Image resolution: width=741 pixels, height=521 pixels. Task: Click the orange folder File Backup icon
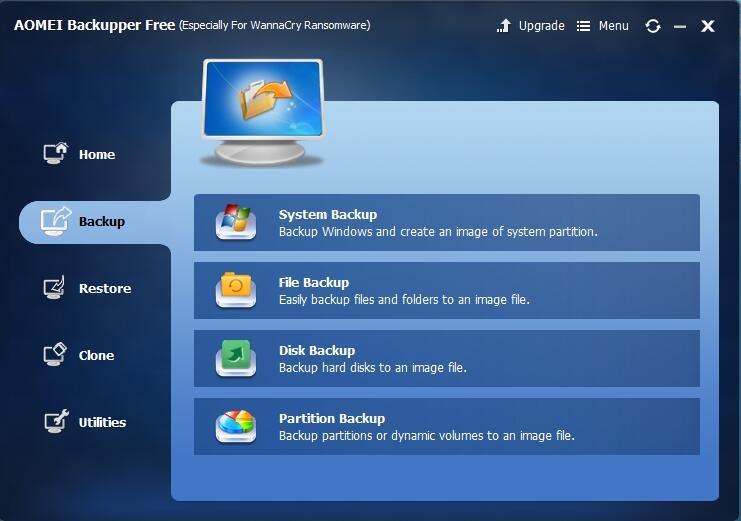point(236,290)
